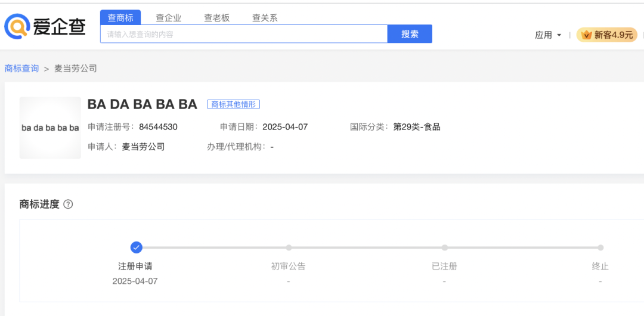Select registration number 84544530
The image size is (644, 316).
(x=158, y=127)
